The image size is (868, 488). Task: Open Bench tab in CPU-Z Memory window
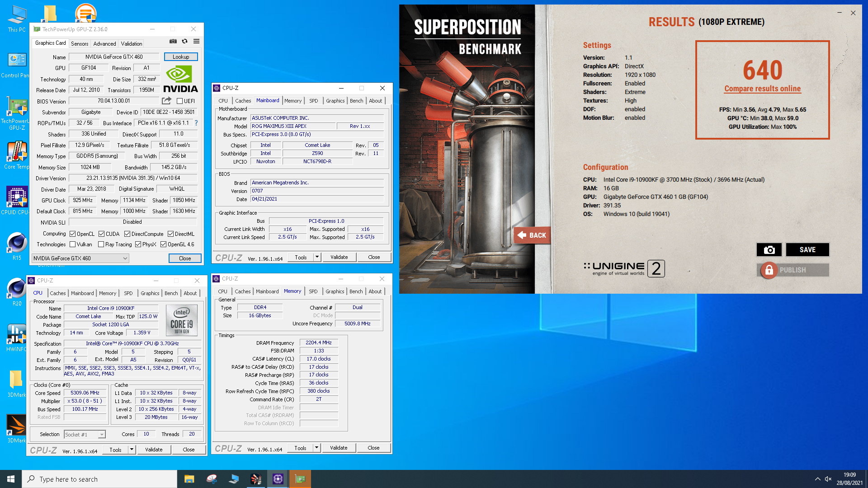[x=356, y=291]
